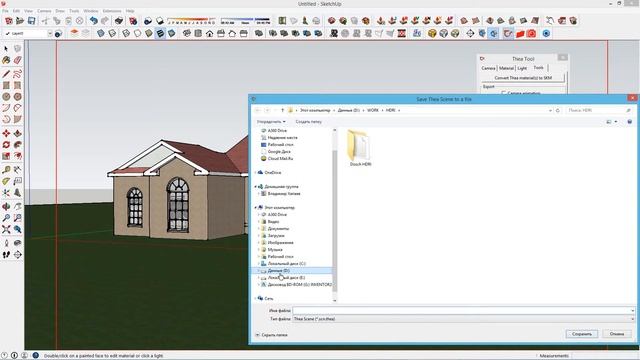The image size is (640, 360).
Task: Open the Camera menu
Action: point(44,11)
